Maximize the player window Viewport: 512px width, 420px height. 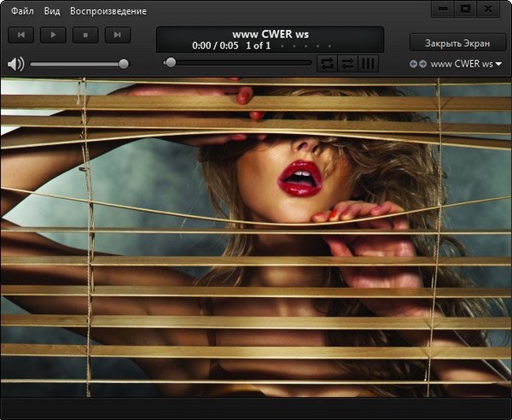pos(465,9)
